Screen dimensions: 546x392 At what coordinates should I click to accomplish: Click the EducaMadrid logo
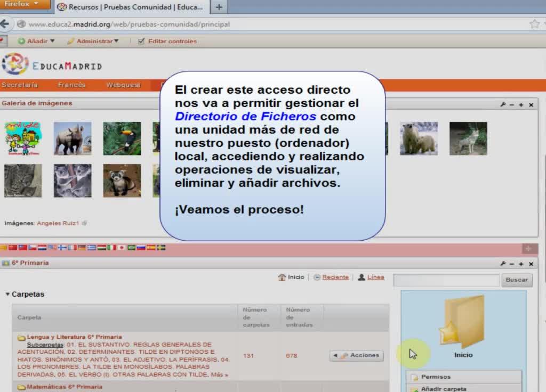coord(52,64)
